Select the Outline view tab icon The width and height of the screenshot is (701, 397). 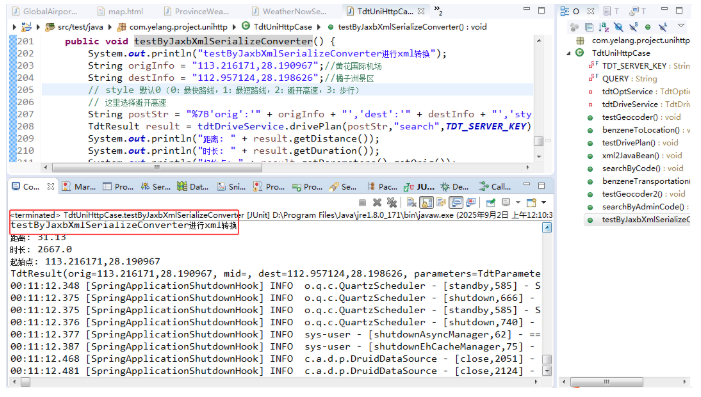point(565,11)
